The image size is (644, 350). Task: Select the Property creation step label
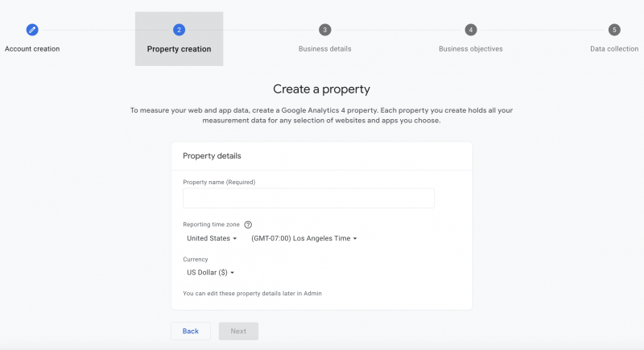tap(179, 49)
